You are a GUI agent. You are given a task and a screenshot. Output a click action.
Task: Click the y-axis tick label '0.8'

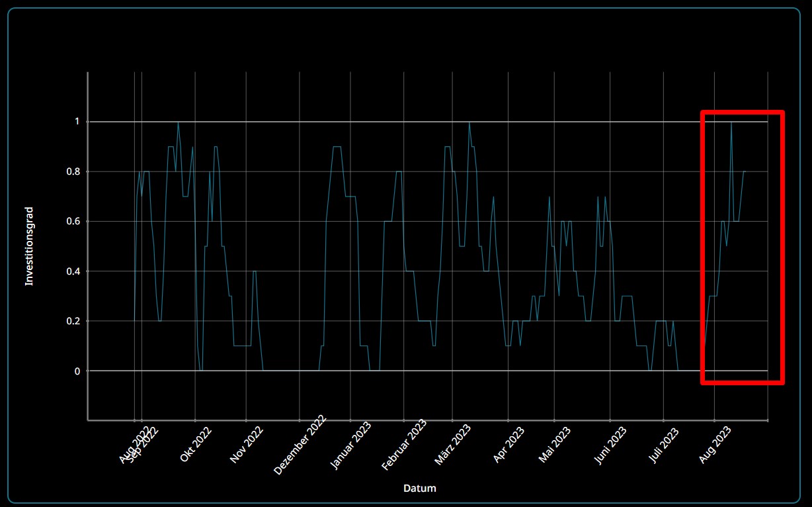pyautogui.click(x=73, y=171)
